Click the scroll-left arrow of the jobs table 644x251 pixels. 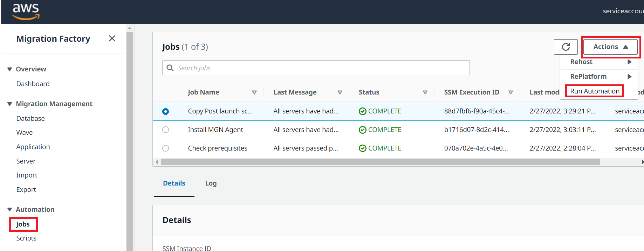click(157, 162)
